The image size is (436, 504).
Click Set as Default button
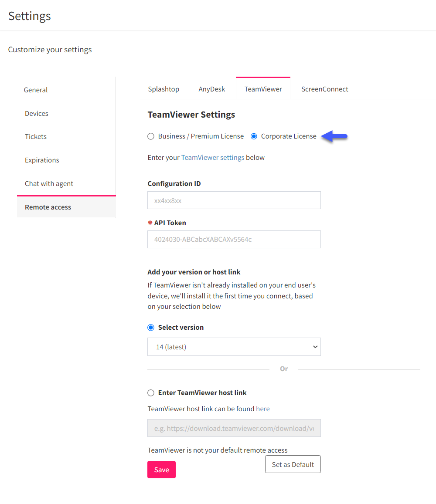(293, 464)
